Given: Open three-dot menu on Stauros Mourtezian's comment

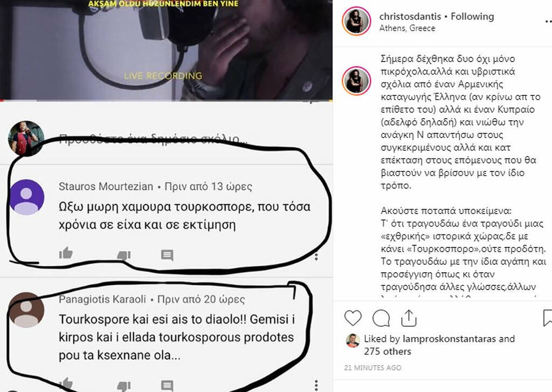Looking at the screenshot, I should click(316, 257).
